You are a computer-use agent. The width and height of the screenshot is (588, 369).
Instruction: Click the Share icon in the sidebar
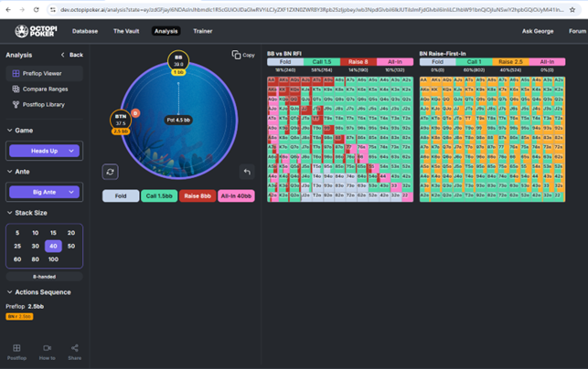point(75,352)
